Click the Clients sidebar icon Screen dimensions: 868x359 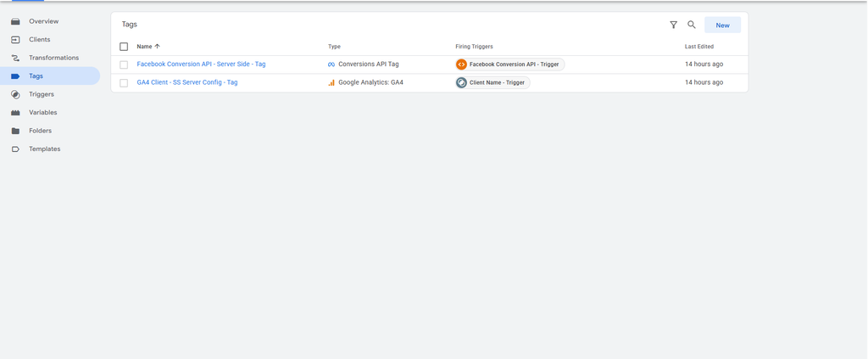point(15,40)
